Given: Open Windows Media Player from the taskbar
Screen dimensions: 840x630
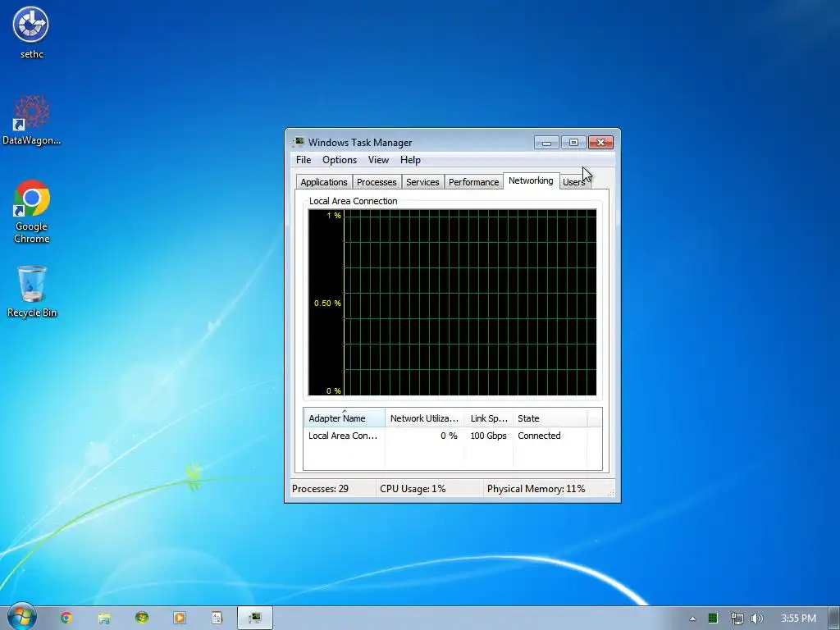Looking at the screenshot, I should tap(180, 618).
